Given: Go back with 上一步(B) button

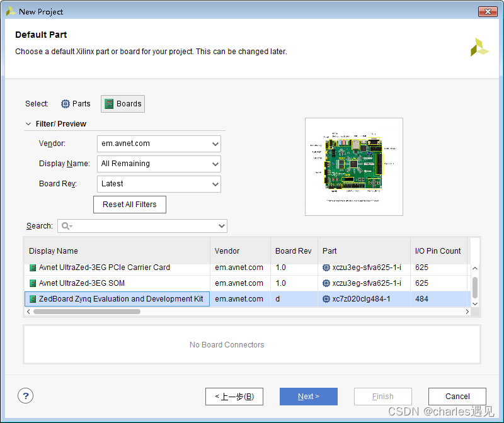Looking at the screenshot, I should point(234,397).
